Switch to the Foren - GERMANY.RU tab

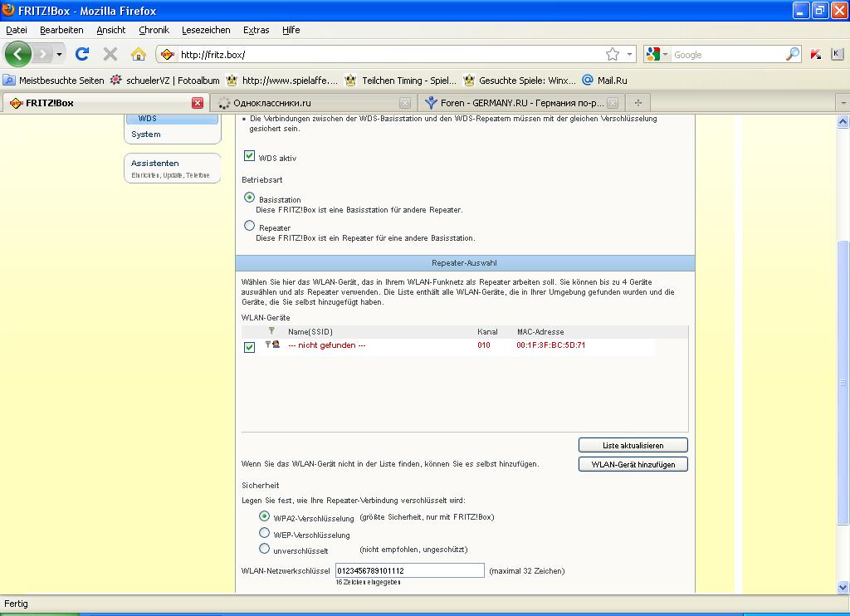point(521,102)
